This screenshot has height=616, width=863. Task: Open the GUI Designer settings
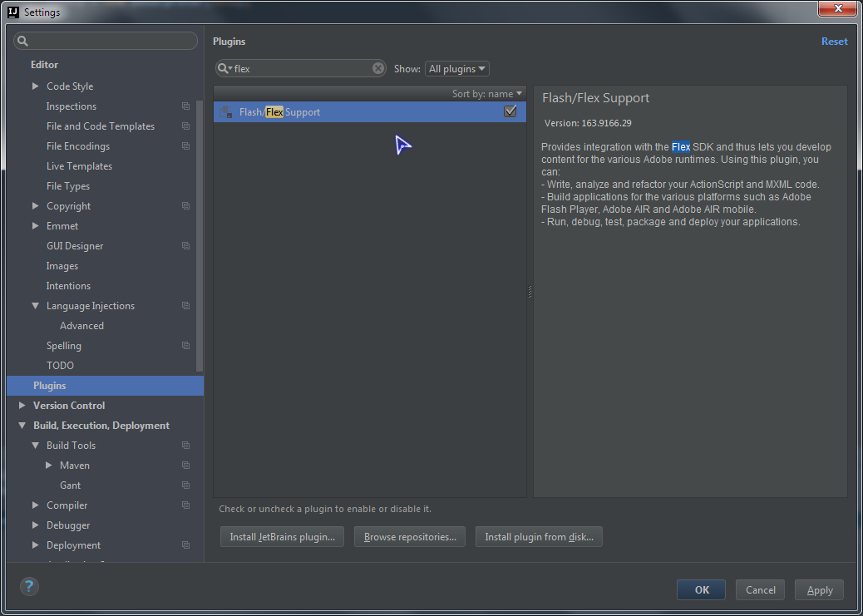(x=75, y=245)
